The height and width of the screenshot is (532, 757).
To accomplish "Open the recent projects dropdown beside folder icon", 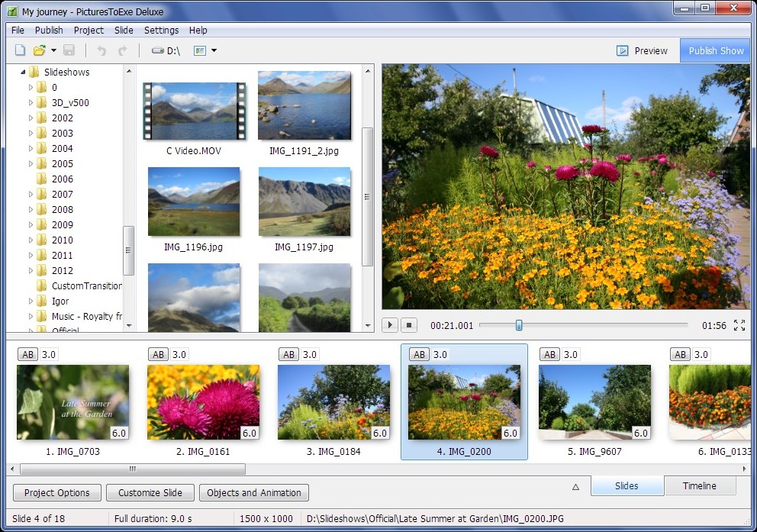I will [x=52, y=50].
